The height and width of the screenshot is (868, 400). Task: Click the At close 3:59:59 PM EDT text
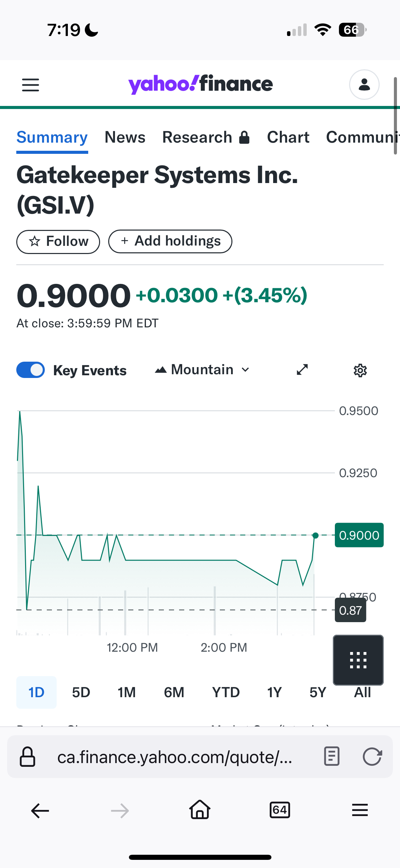88,323
